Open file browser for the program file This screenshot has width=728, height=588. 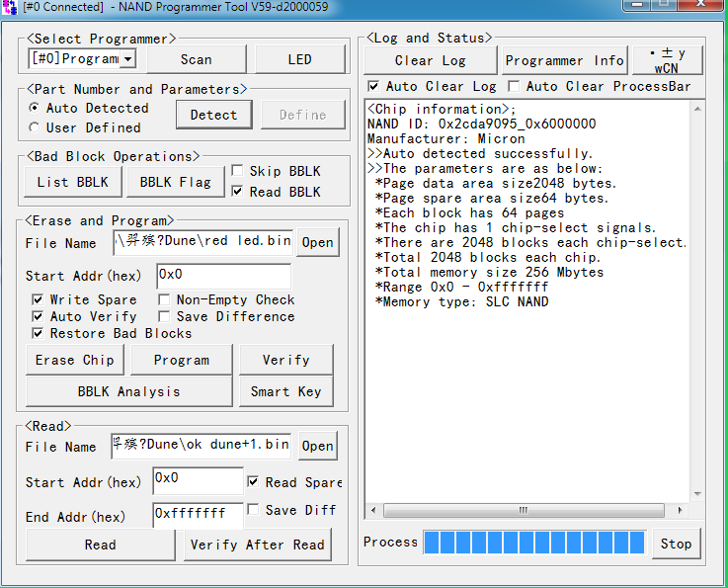pyautogui.click(x=317, y=243)
